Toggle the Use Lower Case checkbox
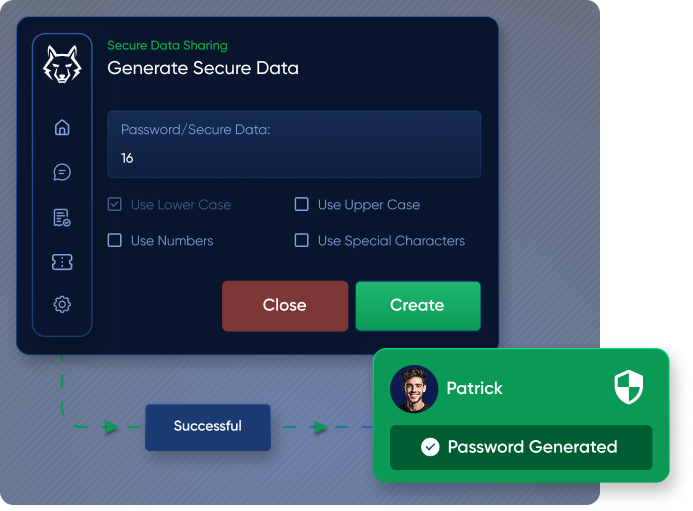693x511 pixels. coord(115,205)
